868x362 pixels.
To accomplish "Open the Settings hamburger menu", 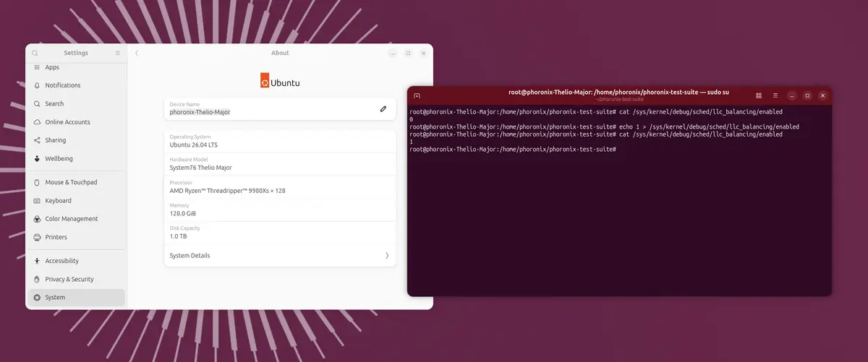I will (118, 53).
